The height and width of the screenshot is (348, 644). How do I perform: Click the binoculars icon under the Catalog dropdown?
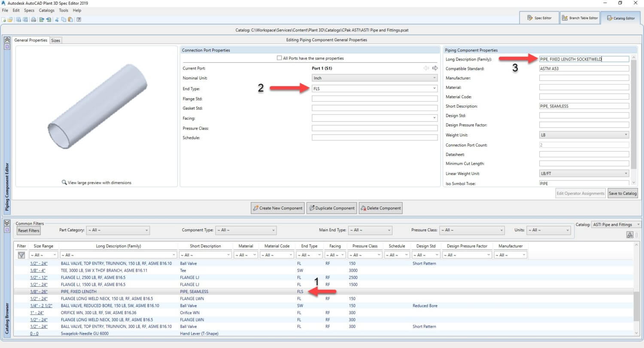[x=630, y=235]
